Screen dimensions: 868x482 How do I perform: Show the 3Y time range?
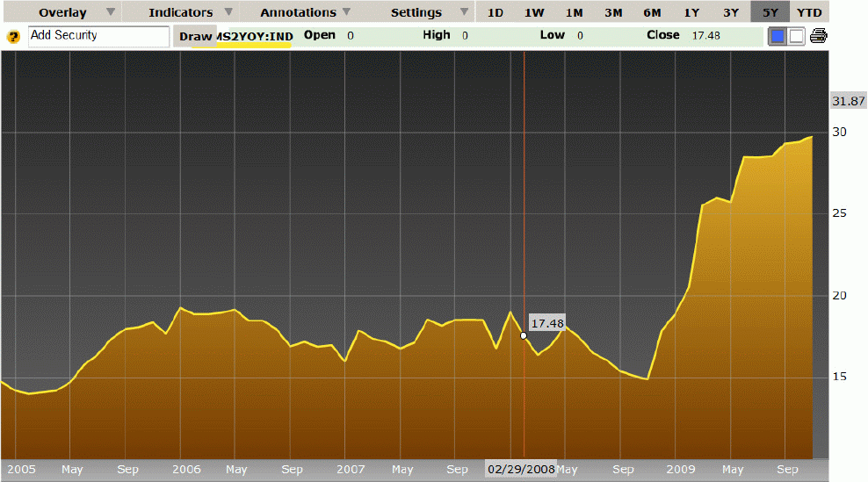click(731, 12)
